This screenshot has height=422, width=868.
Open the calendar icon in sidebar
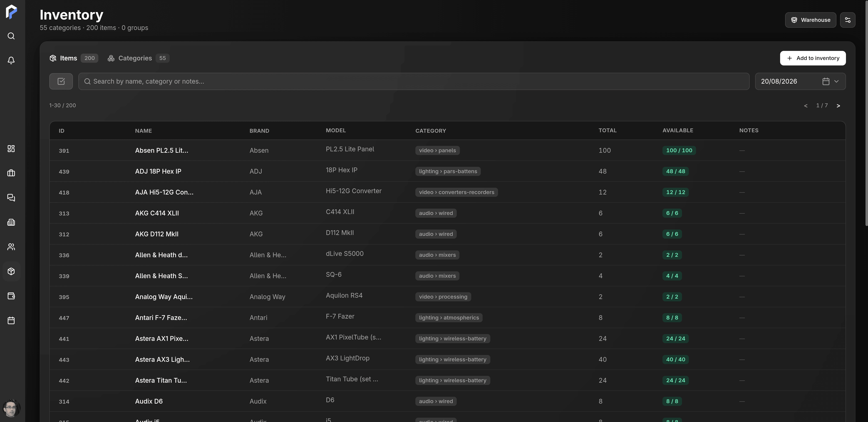click(x=11, y=321)
